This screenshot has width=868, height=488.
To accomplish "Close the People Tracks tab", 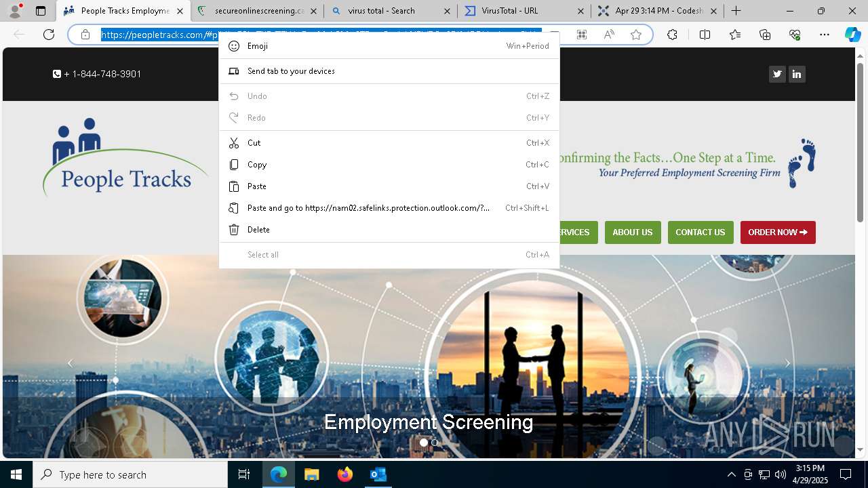I will click(180, 11).
